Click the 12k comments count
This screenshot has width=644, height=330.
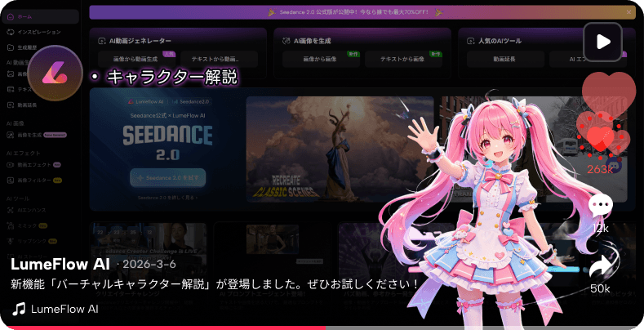[601, 229]
